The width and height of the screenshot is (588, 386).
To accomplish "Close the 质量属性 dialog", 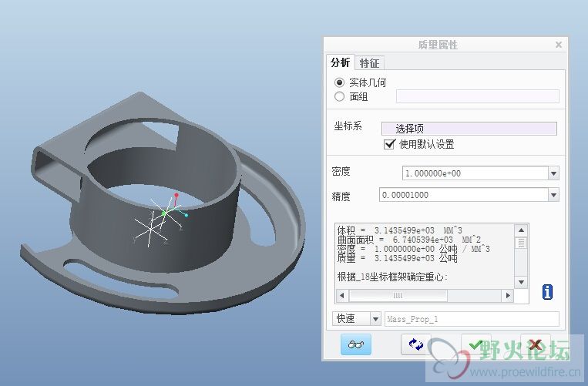I will pos(559,45).
